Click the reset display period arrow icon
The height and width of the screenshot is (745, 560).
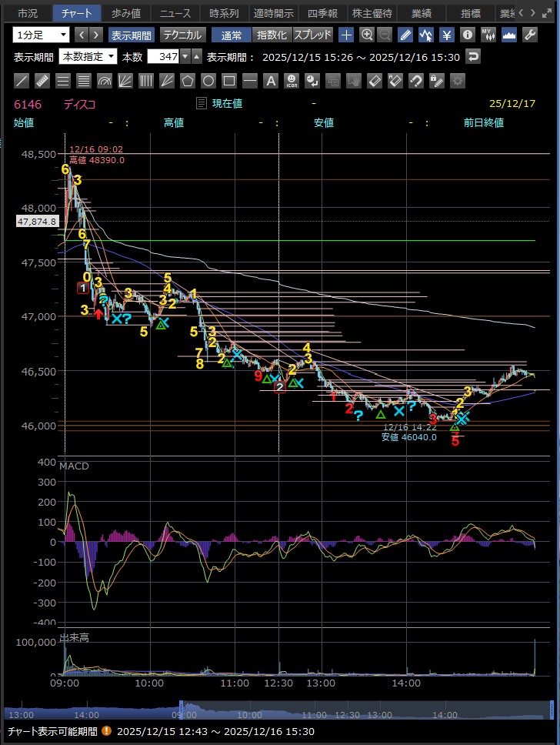(474, 56)
